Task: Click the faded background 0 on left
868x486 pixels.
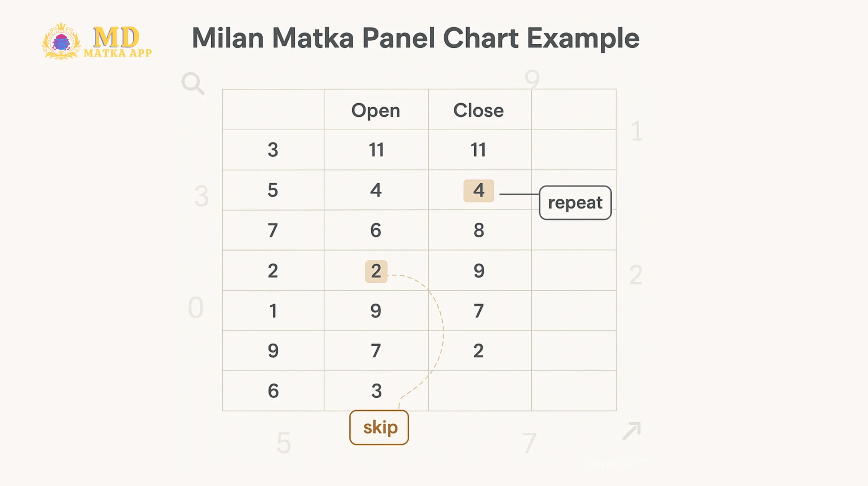Action: coord(196,308)
